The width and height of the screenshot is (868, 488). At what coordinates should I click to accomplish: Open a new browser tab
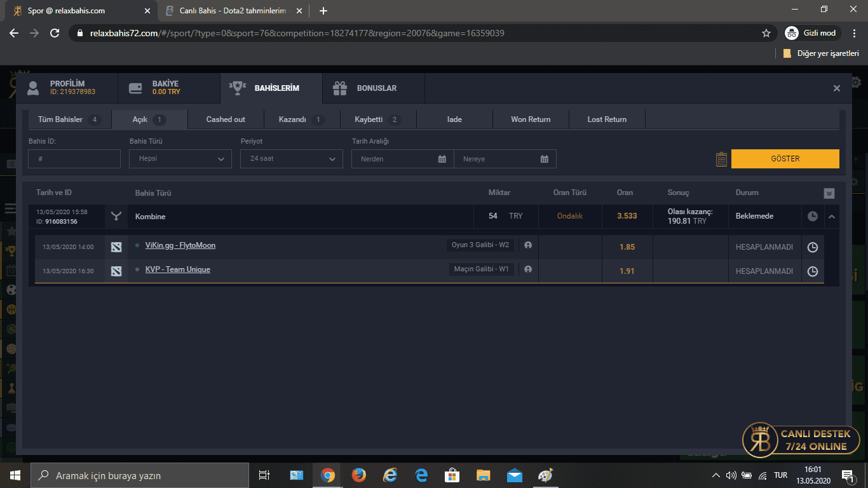[x=323, y=11]
